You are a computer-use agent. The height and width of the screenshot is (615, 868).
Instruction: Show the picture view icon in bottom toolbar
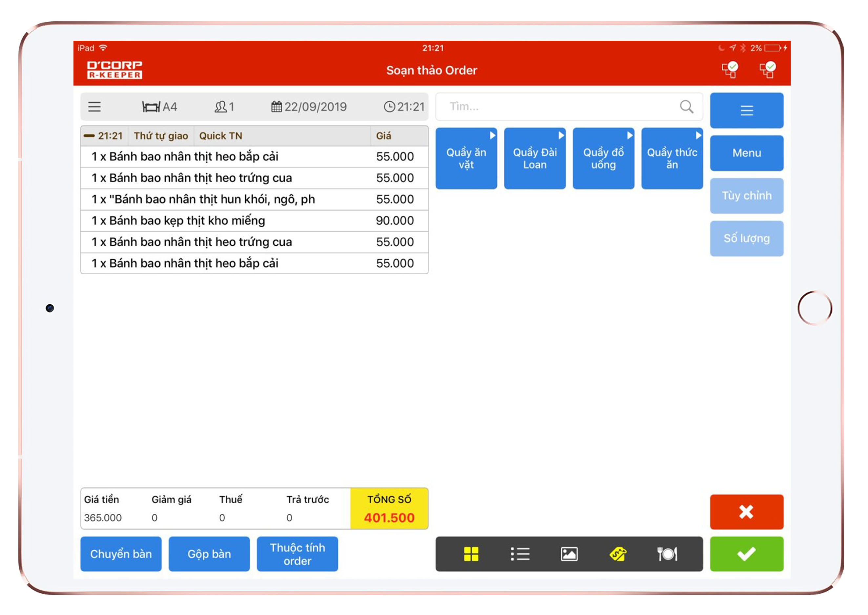[569, 554]
